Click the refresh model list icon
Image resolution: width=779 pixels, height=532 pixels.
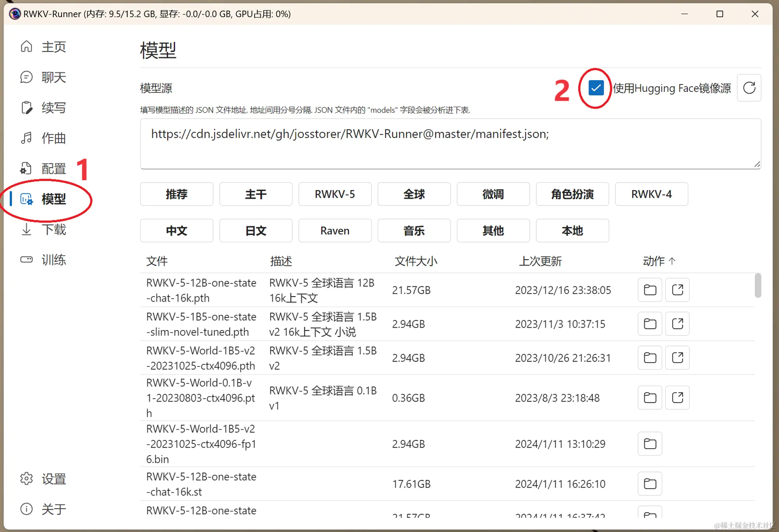[749, 88]
